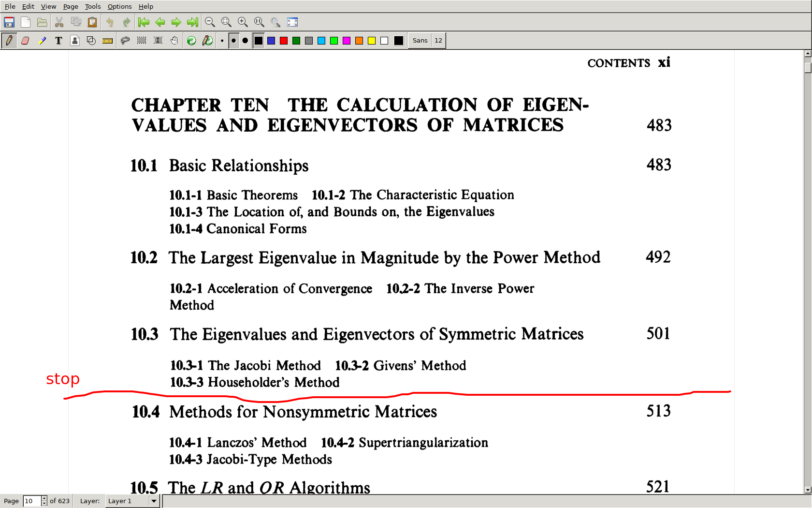Select the Highlighter tool
This screenshot has width=812, height=508.
pos(42,41)
